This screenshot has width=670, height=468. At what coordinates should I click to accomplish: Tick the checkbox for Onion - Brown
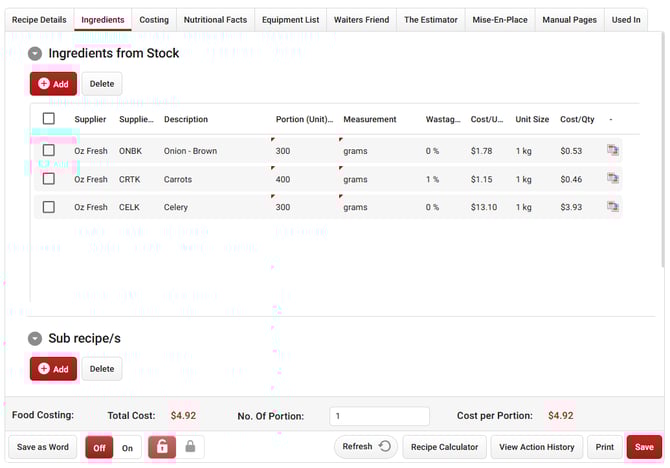point(48,151)
